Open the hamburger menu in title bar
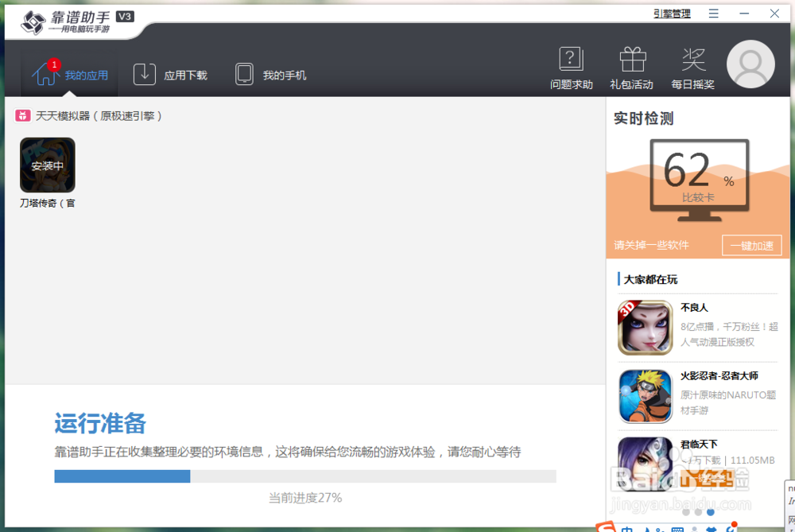Image resolution: width=795 pixels, height=532 pixels. [713, 14]
